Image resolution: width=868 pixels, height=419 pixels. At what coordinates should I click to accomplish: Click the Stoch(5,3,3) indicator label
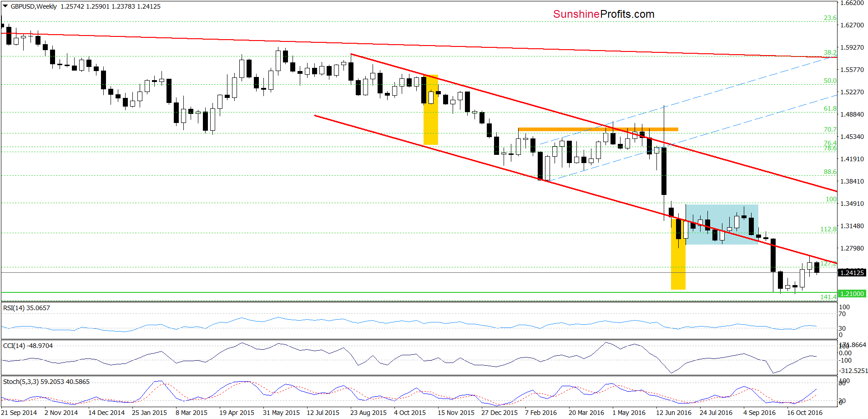(46, 382)
